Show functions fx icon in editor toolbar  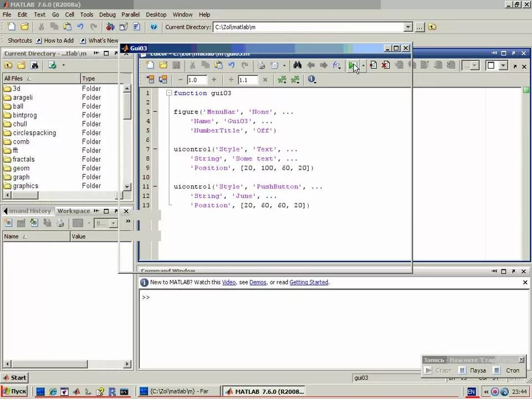click(x=336, y=65)
